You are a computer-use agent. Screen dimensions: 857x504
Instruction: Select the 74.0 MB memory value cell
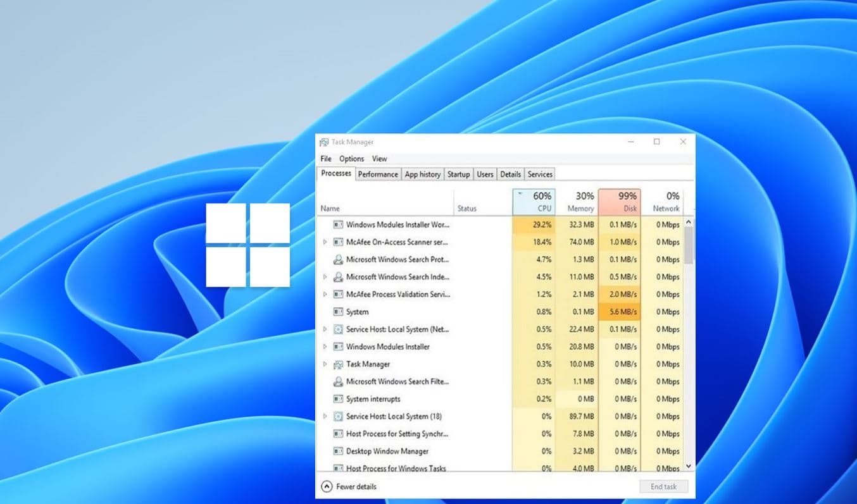[x=577, y=242]
